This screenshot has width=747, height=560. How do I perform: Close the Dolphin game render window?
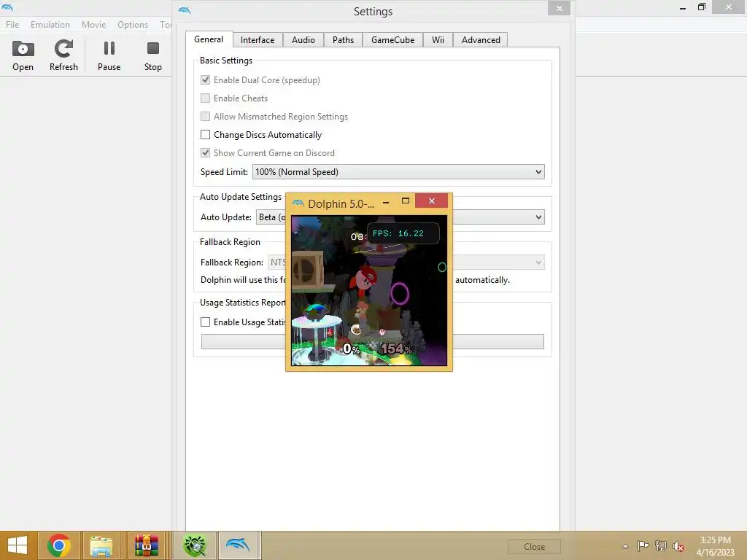click(432, 201)
